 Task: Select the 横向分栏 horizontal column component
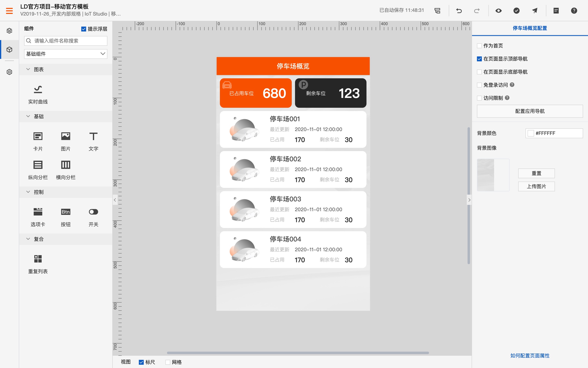66,170
